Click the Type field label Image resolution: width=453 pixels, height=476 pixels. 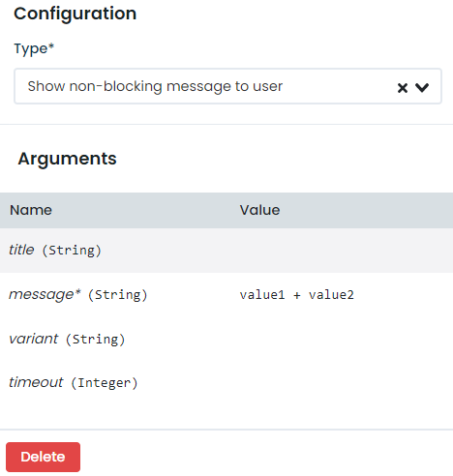[34, 49]
